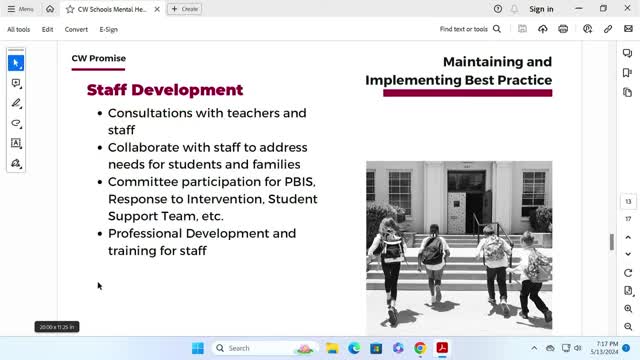Go to the Home icon
Image resolution: width=640 pixels, height=360 pixels.
click(x=50, y=9)
